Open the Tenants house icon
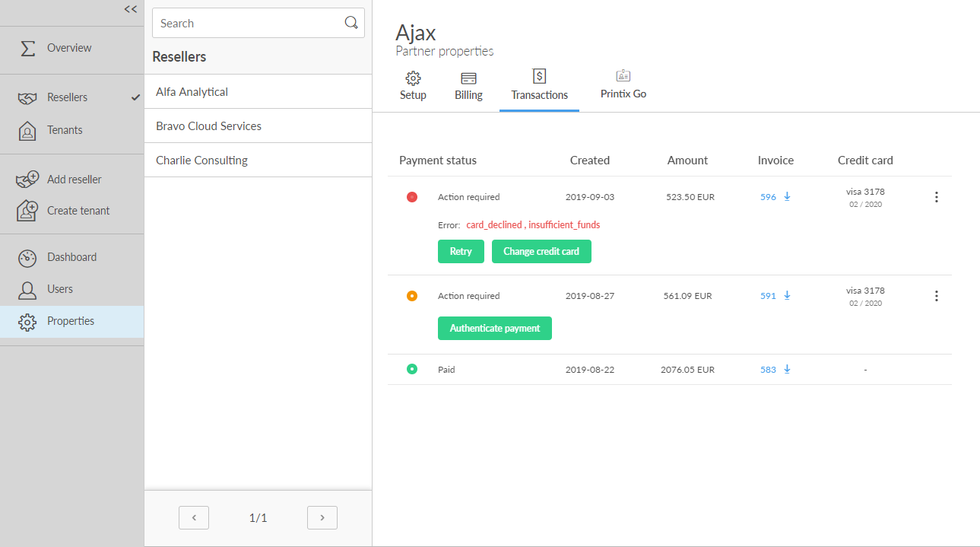 click(27, 131)
